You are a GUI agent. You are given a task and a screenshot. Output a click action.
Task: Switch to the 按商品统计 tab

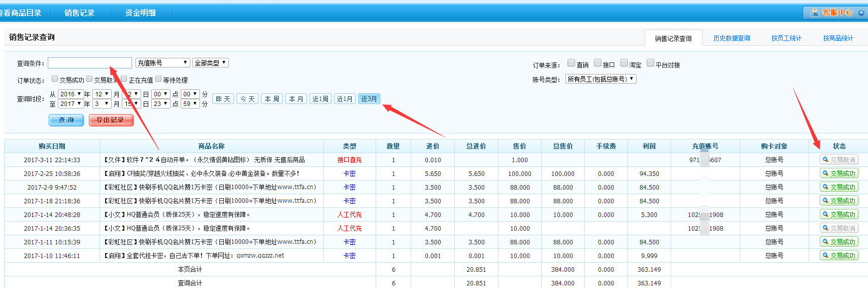(838, 38)
